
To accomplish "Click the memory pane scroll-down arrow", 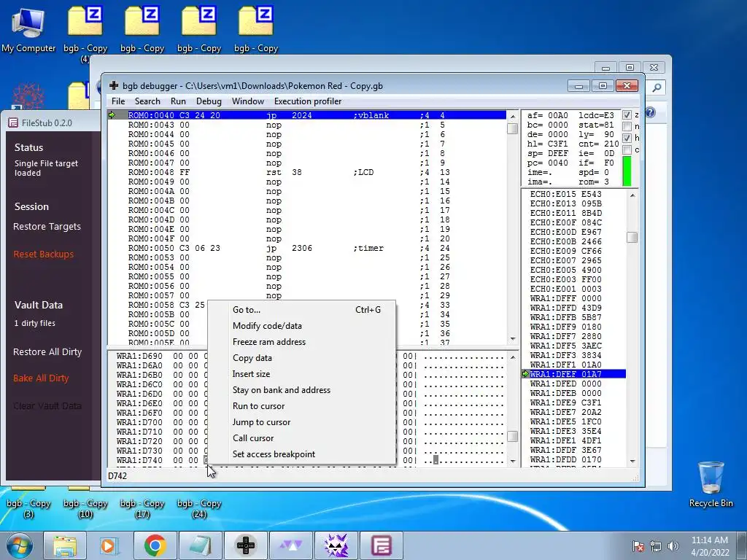I will click(513, 461).
